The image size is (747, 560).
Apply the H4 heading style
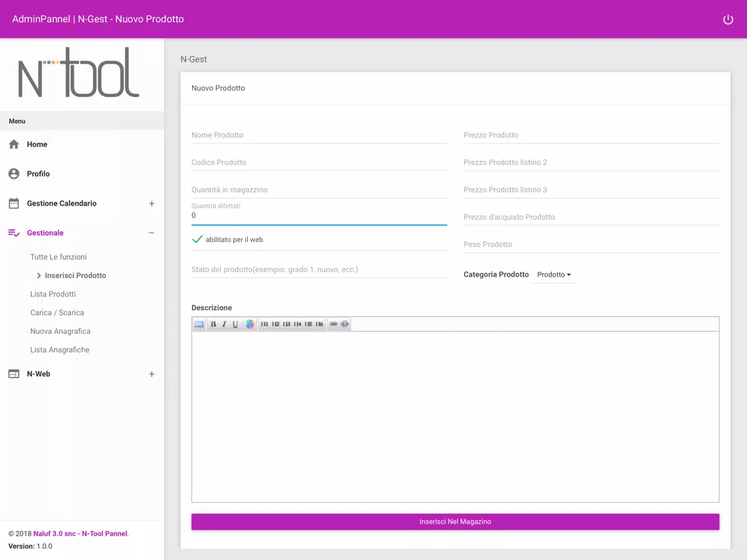click(297, 324)
